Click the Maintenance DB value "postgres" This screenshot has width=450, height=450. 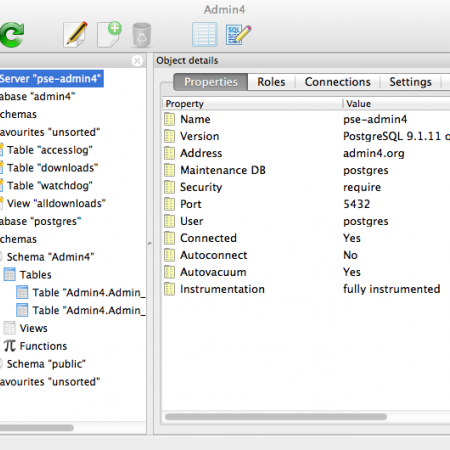coord(366,170)
